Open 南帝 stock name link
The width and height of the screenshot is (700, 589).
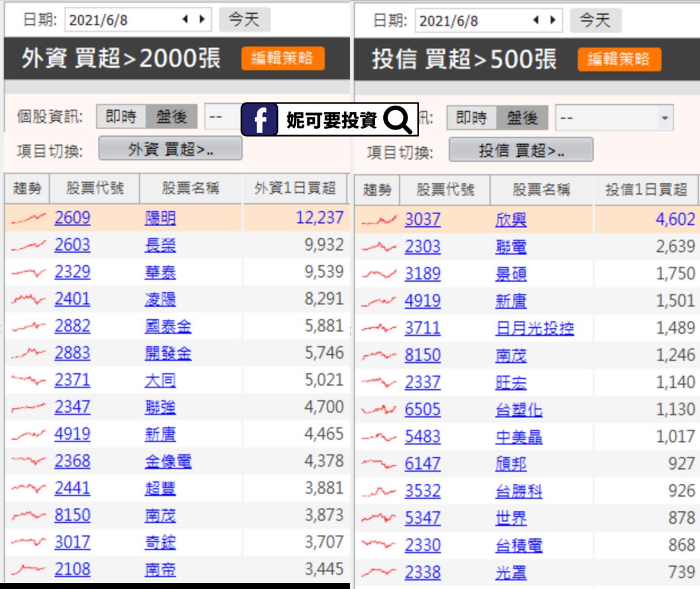point(160,569)
